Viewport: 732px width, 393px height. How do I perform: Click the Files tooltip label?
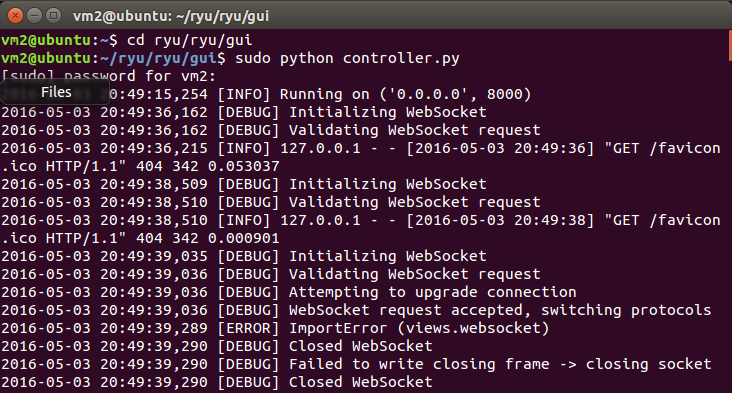click(x=56, y=92)
